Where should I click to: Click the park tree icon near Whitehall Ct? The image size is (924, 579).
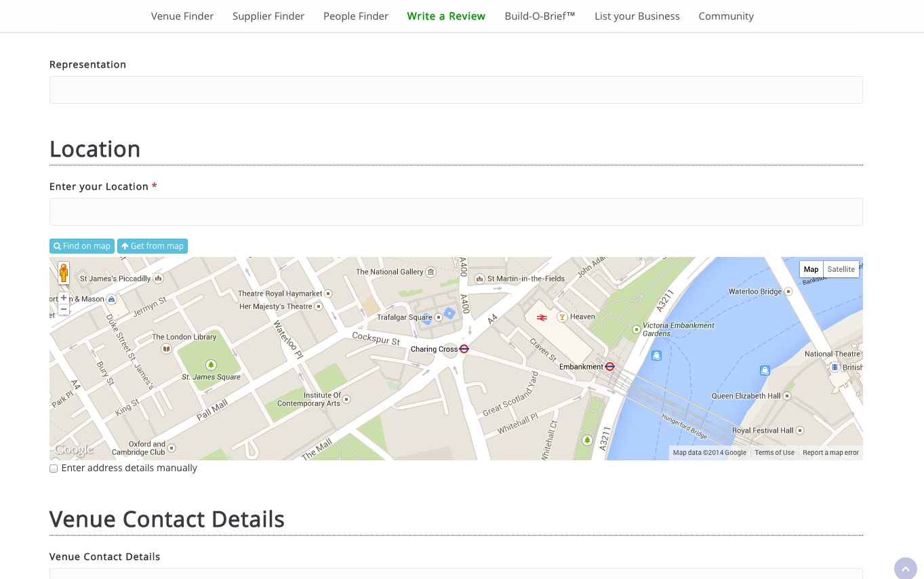(x=587, y=440)
